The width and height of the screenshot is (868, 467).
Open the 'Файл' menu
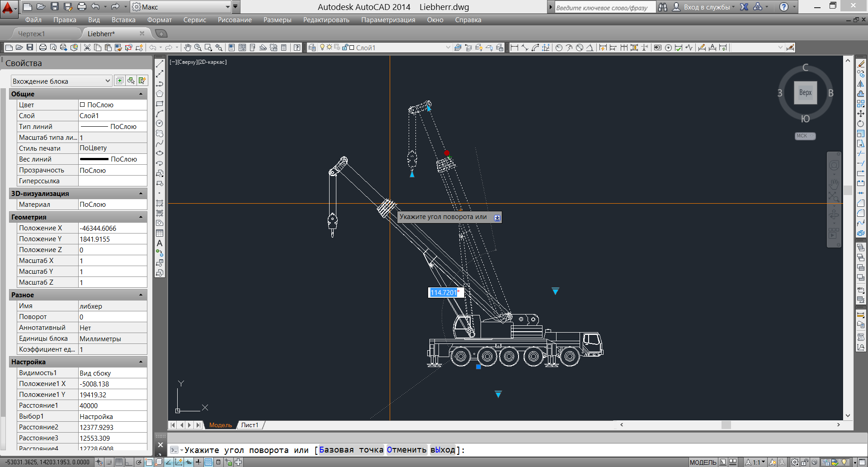[33, 20]
